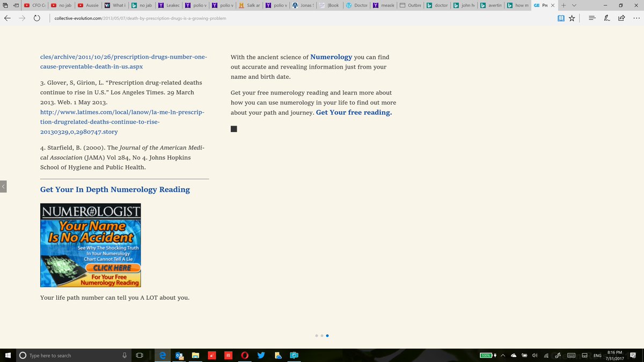Viewport: 644px width, 362px height.
Task: Click the Numerologist ad banner image
Action: coord(90,245)
